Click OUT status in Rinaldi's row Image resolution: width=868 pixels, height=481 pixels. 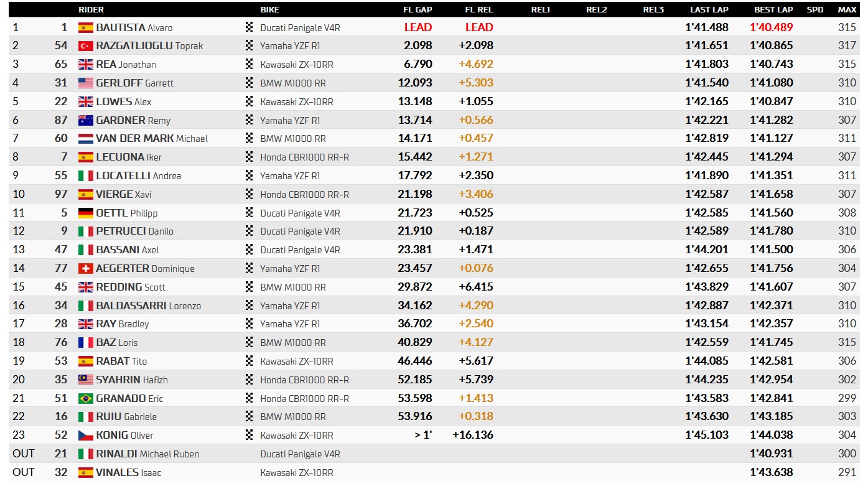(x=24, y=454)
